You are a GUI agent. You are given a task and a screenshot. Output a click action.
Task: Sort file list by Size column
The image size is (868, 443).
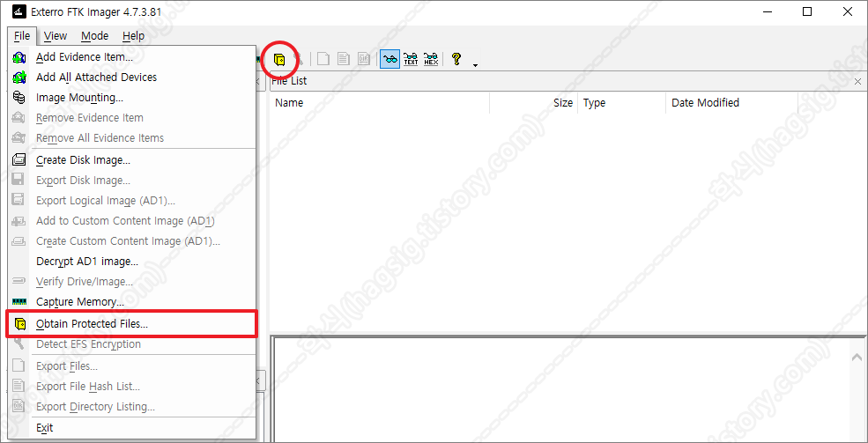click(534, 103)
